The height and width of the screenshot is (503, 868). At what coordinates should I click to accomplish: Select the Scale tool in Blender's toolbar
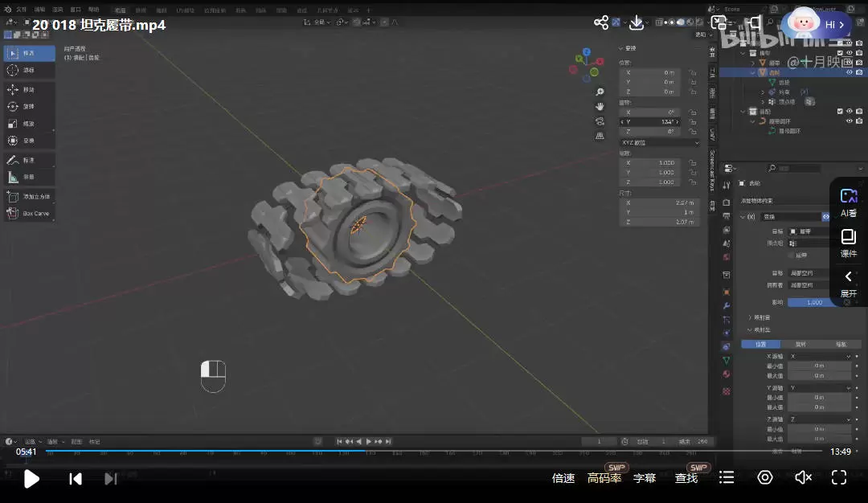(30, 124)
